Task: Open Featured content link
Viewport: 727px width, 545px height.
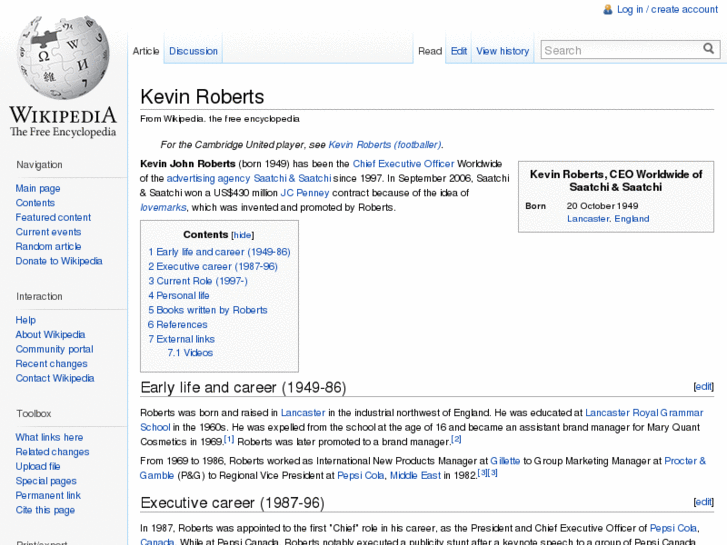Action: [53, 217]
